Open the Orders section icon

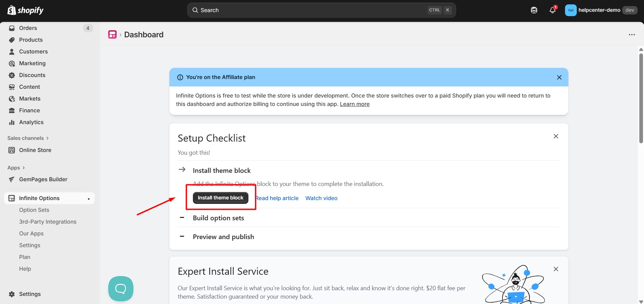[12, 28]
